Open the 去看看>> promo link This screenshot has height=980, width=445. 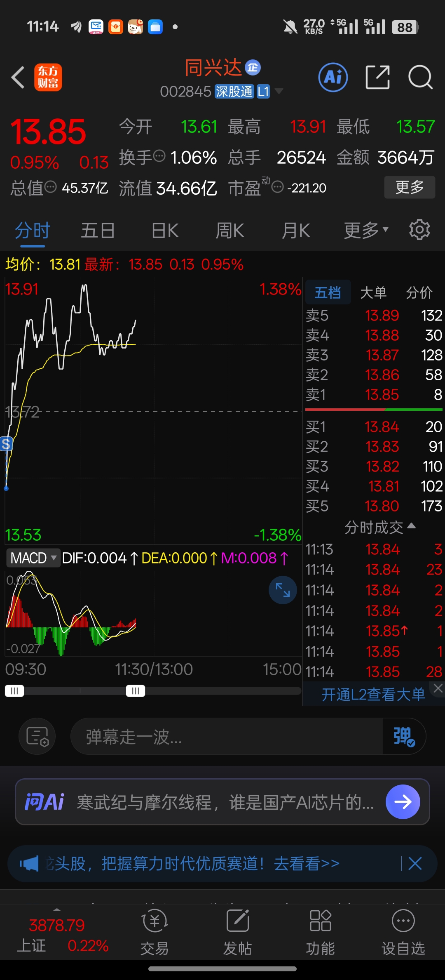[307, 863]
